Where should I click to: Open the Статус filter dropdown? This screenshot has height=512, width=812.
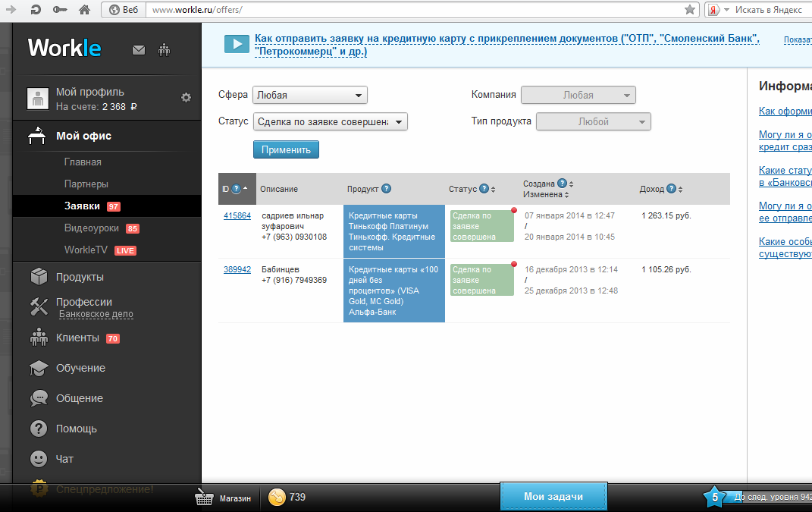pyautogui.click(x=331, y=122)
